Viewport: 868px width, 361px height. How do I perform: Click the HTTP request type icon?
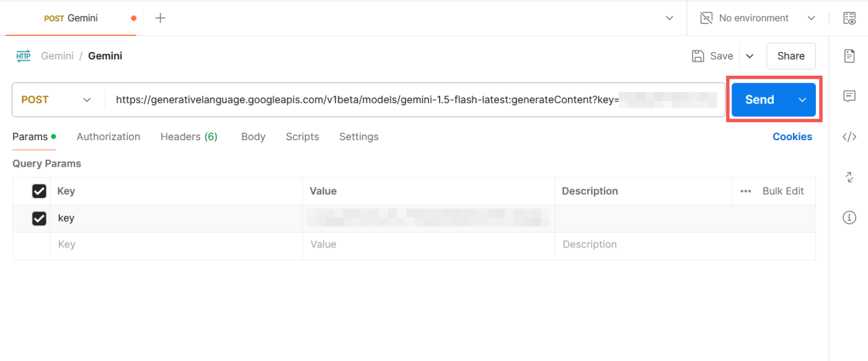tap(24, 56)
